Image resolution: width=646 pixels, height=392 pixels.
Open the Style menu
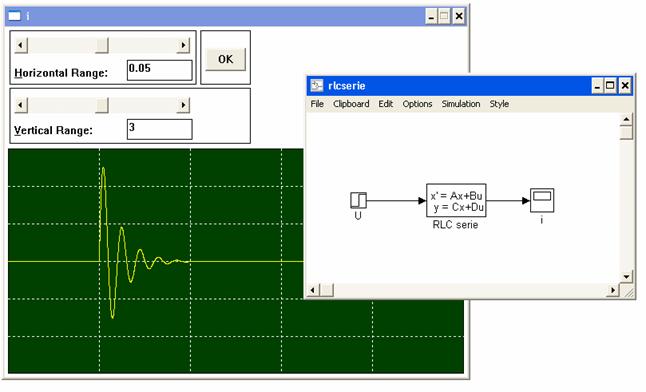(x=499, y=104)
